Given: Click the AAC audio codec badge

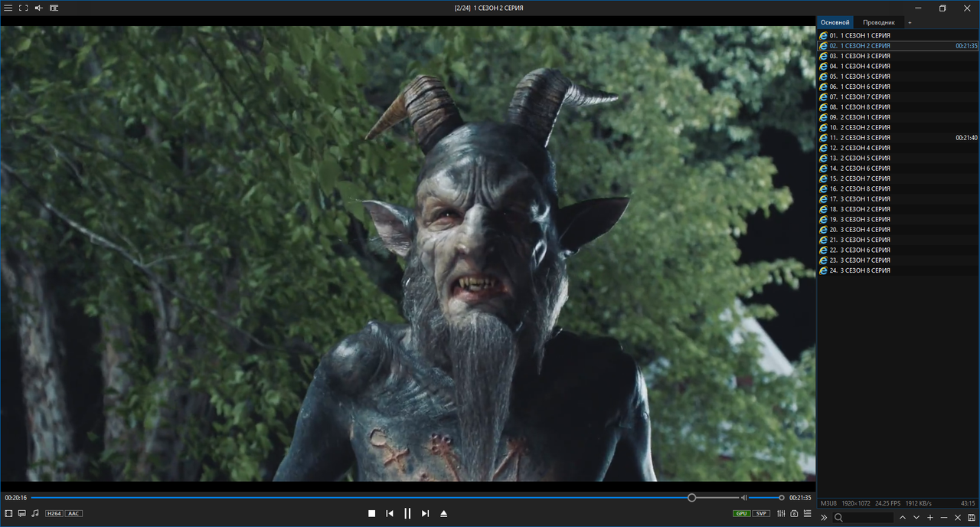Looking at the screenshot, I should click(x=73, y=513).
